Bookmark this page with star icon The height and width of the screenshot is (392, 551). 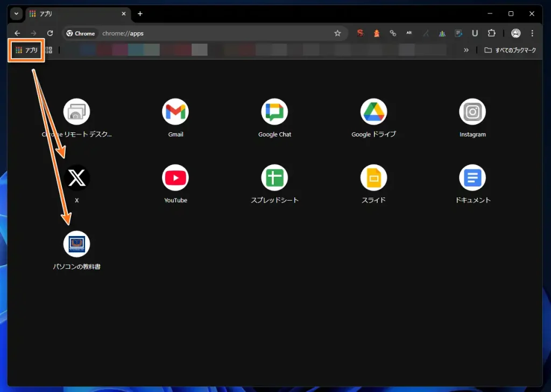point(337,33)
